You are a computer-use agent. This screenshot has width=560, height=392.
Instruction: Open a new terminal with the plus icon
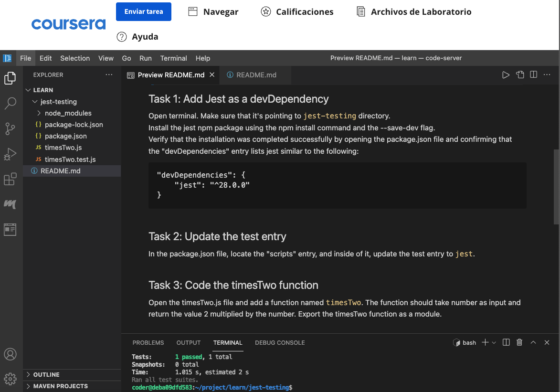486,342
